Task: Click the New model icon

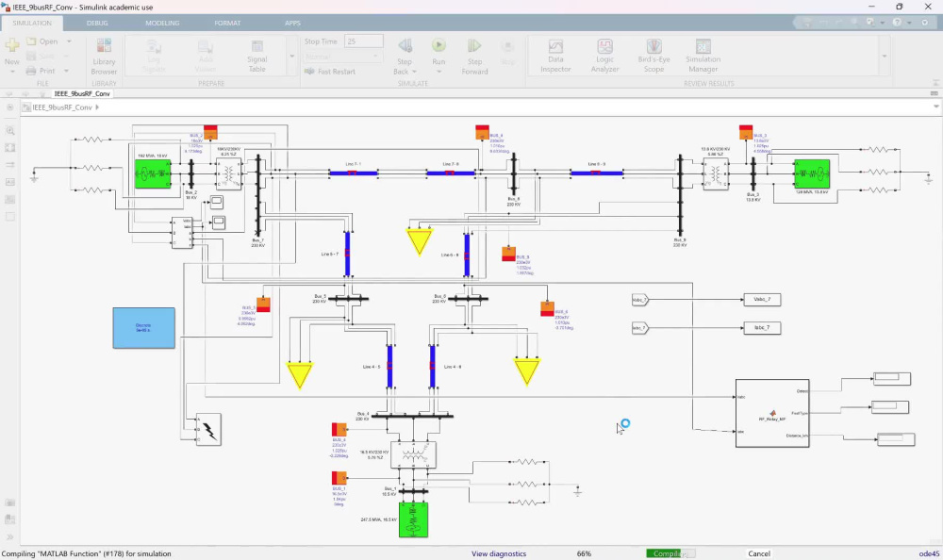Action: coord(12,45)
